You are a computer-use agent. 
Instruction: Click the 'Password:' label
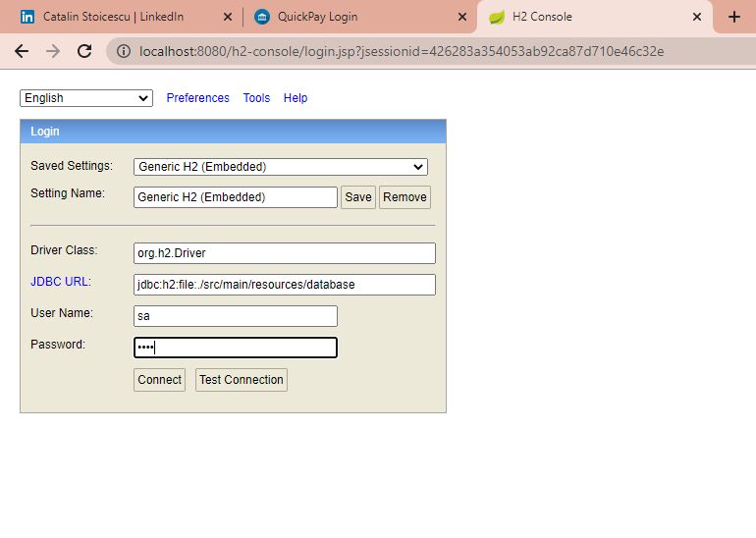pyautogui.click(x=57, y=345)
